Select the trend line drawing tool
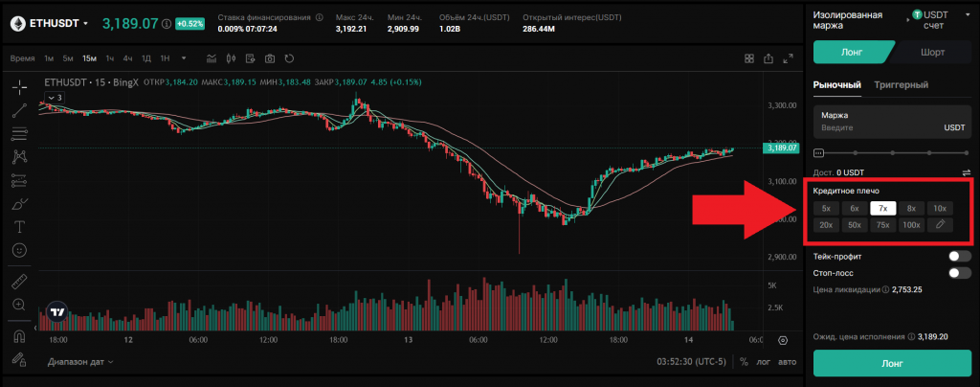This screenshot has width=980, height=387. [x=19, y=110]
